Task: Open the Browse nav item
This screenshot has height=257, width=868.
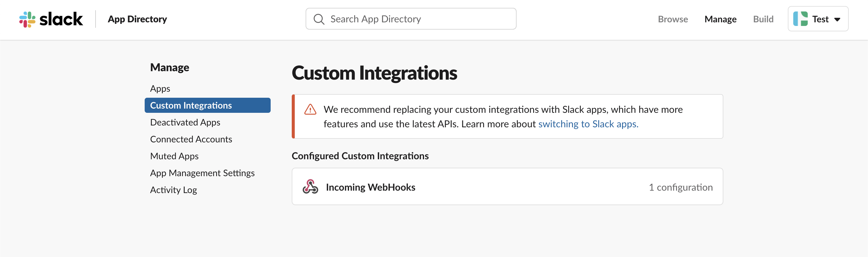Action: click(673, 19)
